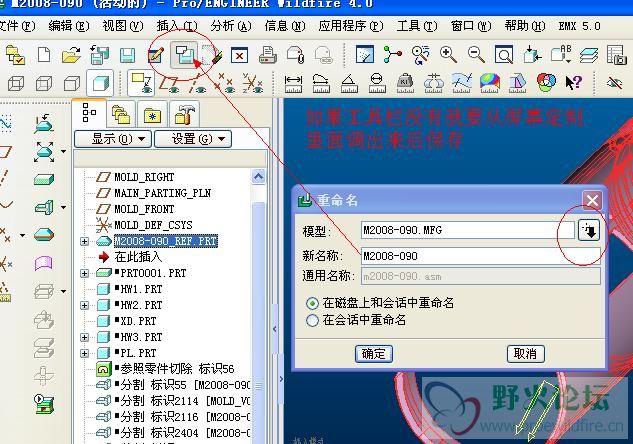Click the Close window toolbar icon
The image size is (633, 444).
[x=239, y=55]
